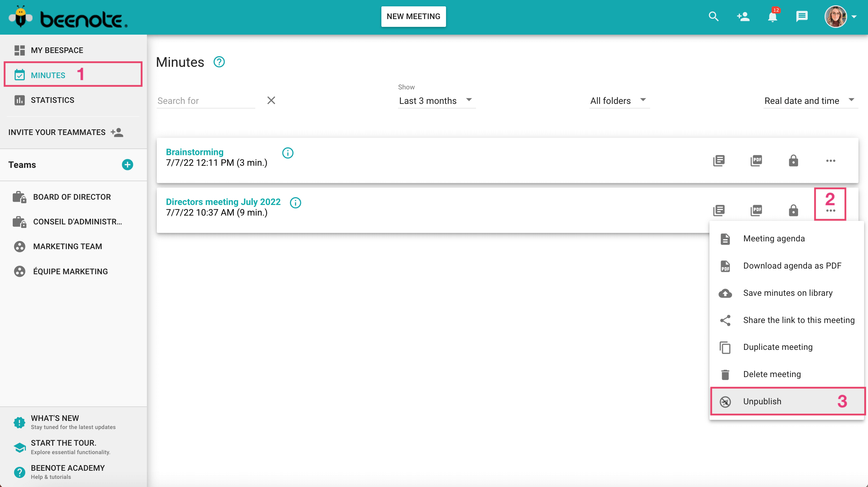Click the Beenote logo

click(x=68, y=17)
